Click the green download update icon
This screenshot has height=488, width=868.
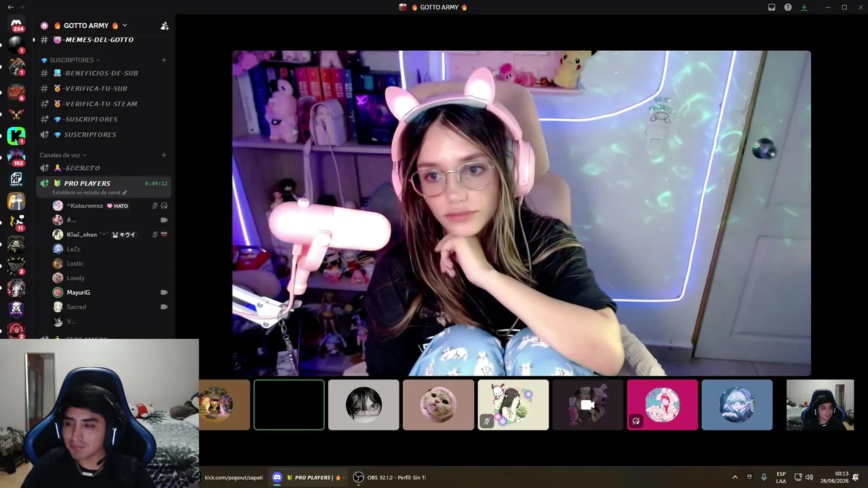[x=804, y=7]
